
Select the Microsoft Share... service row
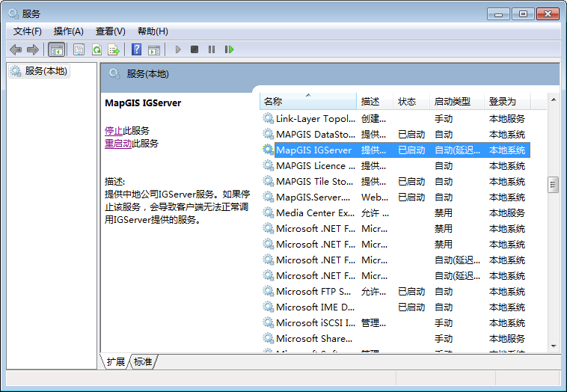click(395, 338)
